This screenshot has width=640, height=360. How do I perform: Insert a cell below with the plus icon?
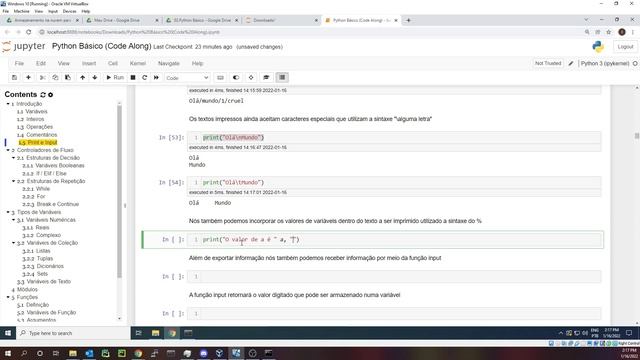(28, 78)
